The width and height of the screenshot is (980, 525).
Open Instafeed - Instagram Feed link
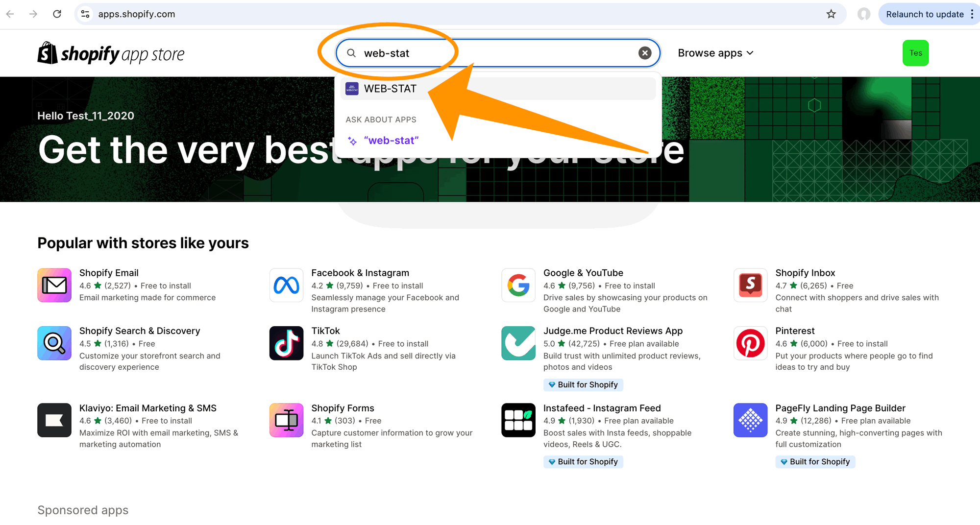coord(602,408)
